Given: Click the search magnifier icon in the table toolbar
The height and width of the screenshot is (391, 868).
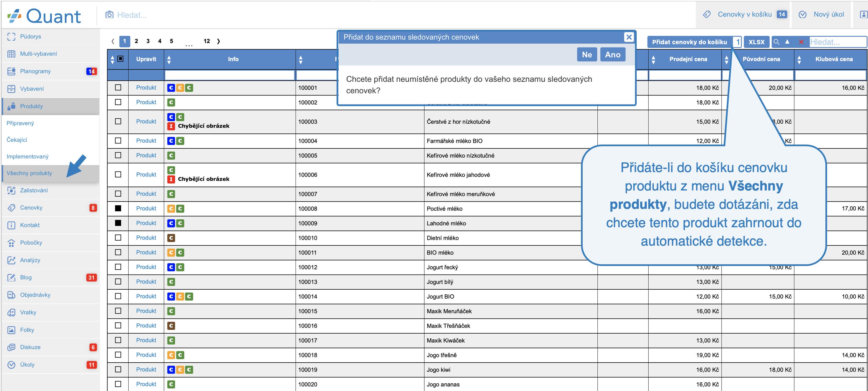Looking at the screenshot, I should tap(776, 42).
